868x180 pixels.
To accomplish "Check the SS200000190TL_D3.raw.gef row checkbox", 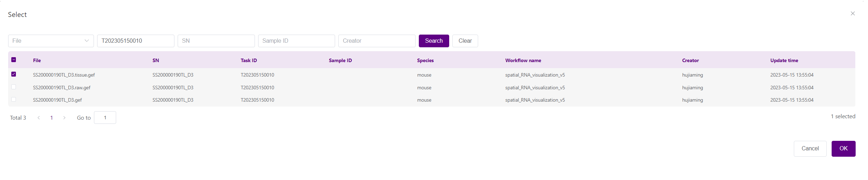I will [14, 87].
